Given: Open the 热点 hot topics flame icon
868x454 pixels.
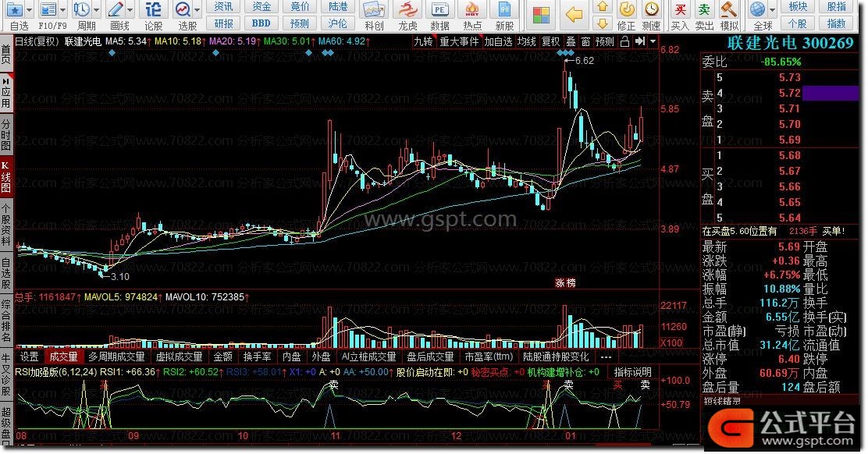Looking at the screenshot, I should coord(471,10).
